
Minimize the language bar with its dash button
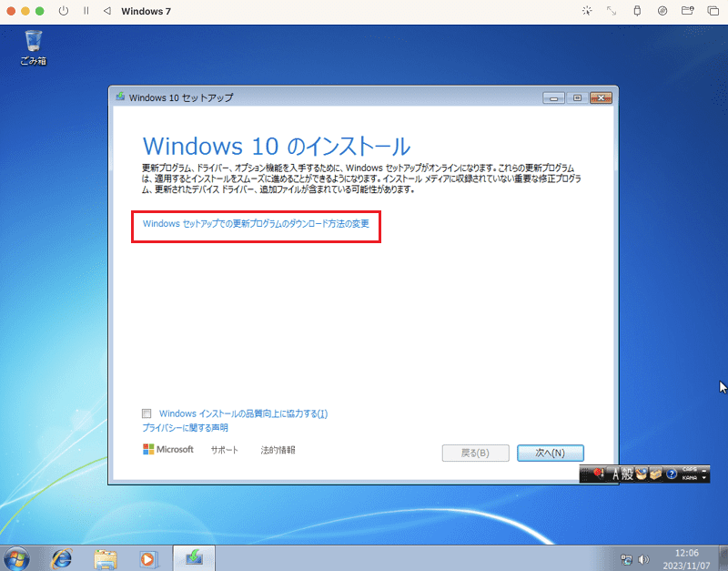tap(703, 471)
